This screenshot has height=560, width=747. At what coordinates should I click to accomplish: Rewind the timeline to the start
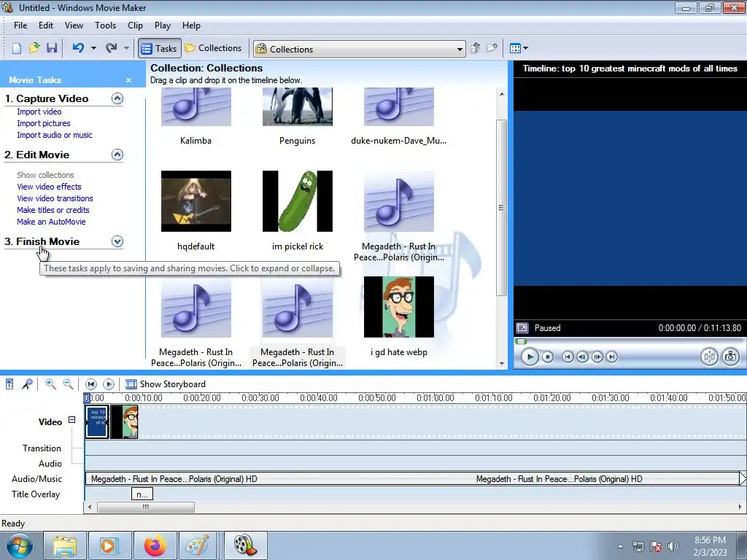[90, 384]
